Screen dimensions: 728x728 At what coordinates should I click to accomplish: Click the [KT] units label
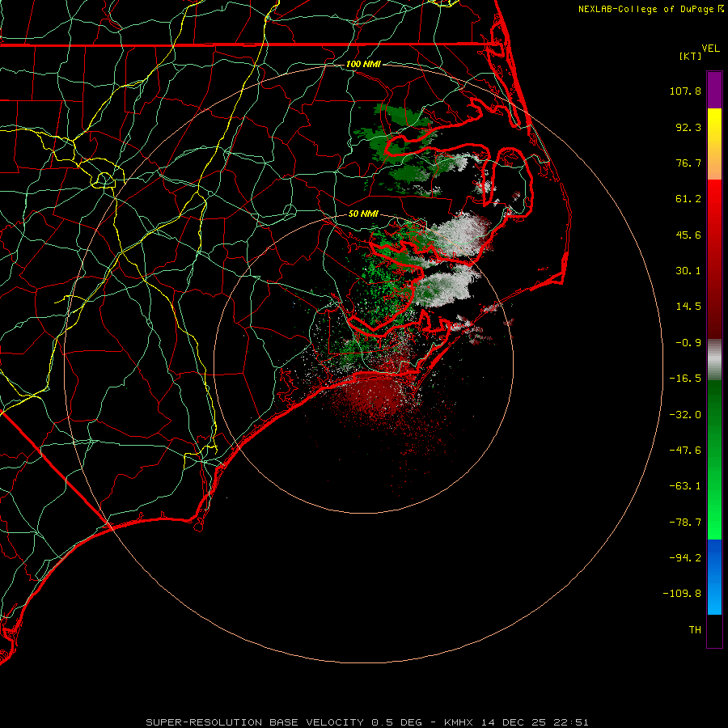[x=691, y=56]
